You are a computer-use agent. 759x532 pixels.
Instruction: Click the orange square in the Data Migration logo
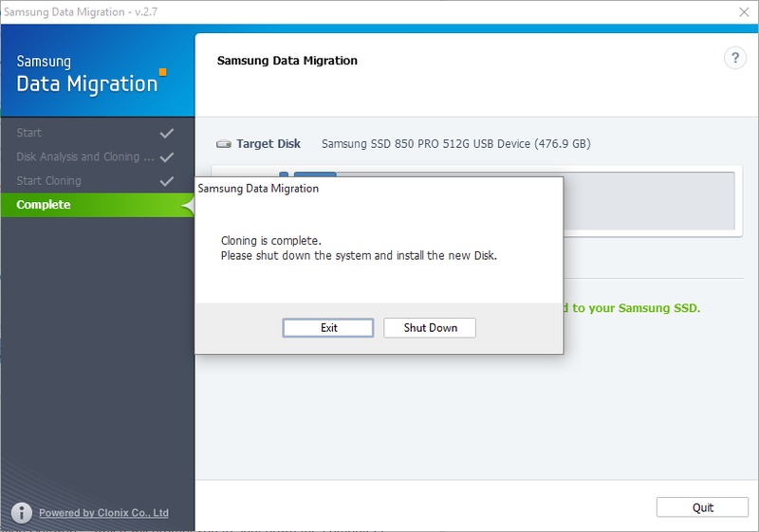(x=162, y=71)
